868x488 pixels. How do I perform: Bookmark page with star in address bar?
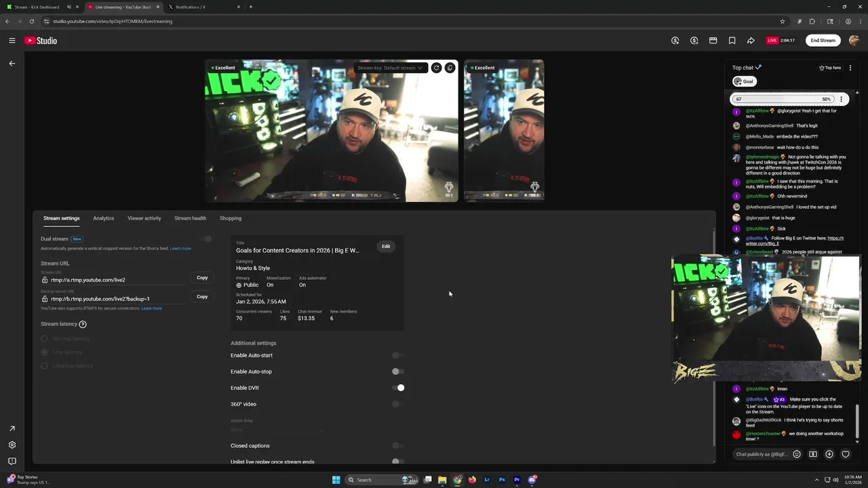[x=782, y=21]
